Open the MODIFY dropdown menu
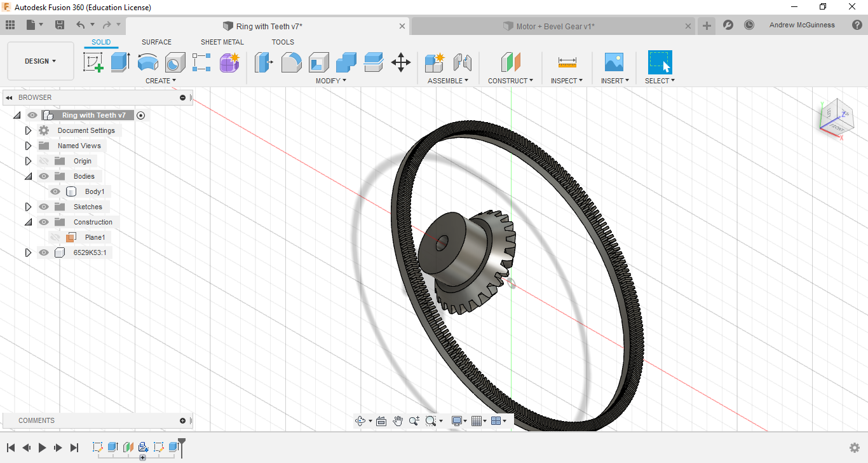868x463 pixels. coord(330,80)
